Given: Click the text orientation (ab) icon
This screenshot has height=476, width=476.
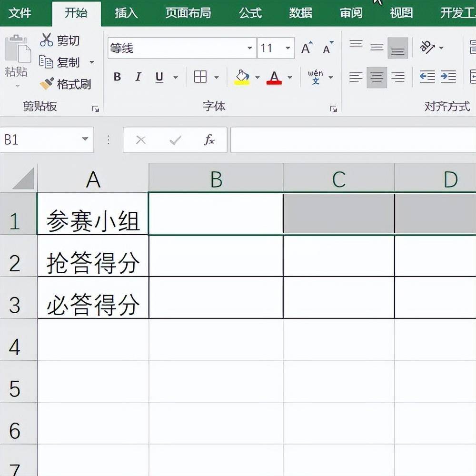Looking at the screenshot, I should 427,47.
